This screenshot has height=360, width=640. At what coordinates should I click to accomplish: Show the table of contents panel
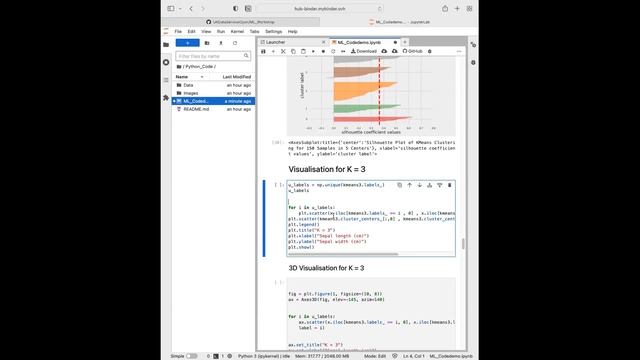tap(166, 80)
